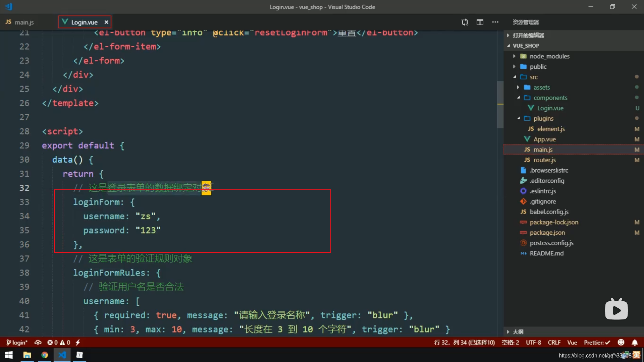Open package.json file
Image resolution: width=644 pixels, height=362 pixels.
pos(547,233)
